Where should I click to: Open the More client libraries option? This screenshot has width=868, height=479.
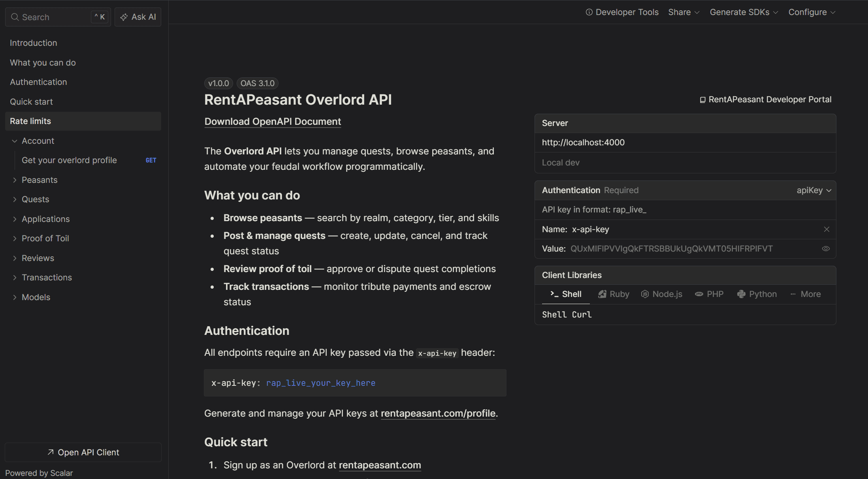pos(806,294)
